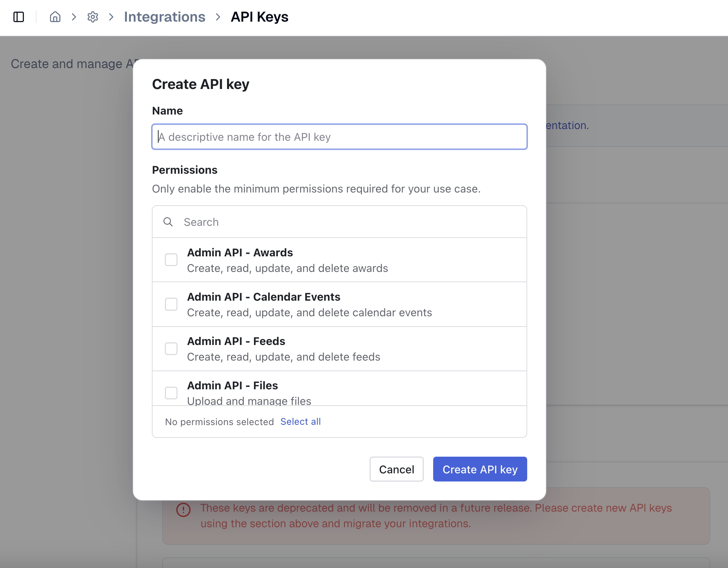Click the Select all link
This screenshot has width=728, height=568.
pyautogui.click(x=300, y=422)
